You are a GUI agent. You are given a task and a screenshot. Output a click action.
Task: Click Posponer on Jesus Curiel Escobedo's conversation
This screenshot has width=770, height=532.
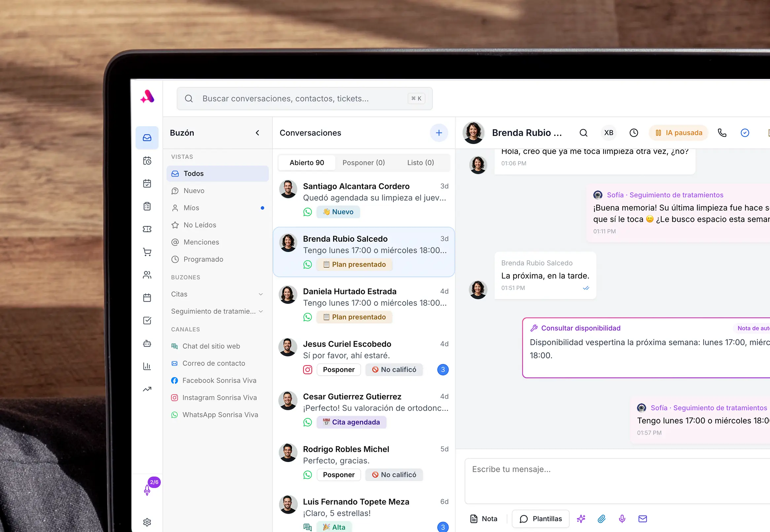339,370
